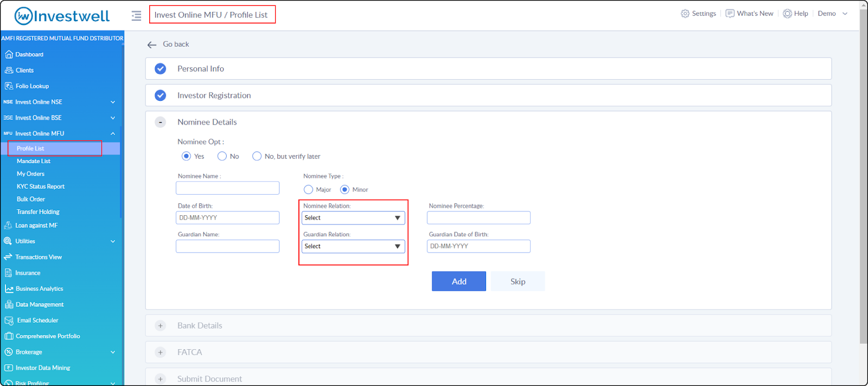Screen dimensions: 868x386
Task: Open the Guardian Relation dropdown
Action: coord(353,246)
